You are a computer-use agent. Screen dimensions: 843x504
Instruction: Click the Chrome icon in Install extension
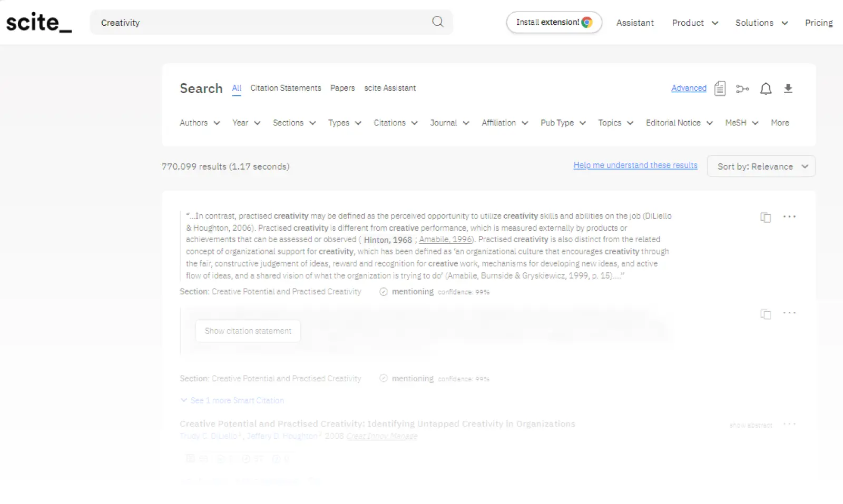(587, 22)
